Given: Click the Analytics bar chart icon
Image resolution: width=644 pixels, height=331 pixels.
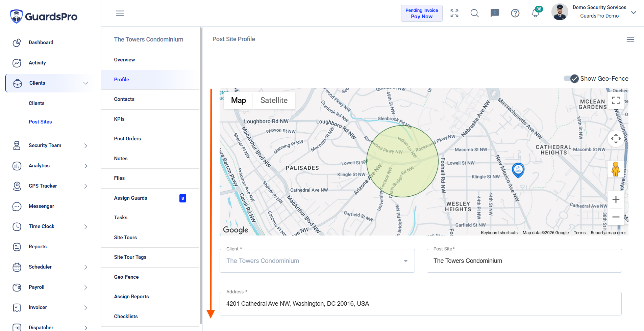Looking at the screenshot, I should pyautogui.click(x=17, y=166).
